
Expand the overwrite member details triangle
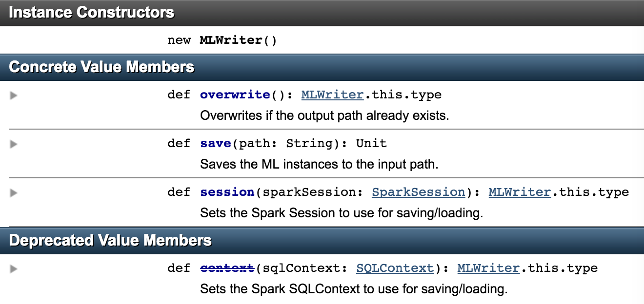tap(14, 95)
